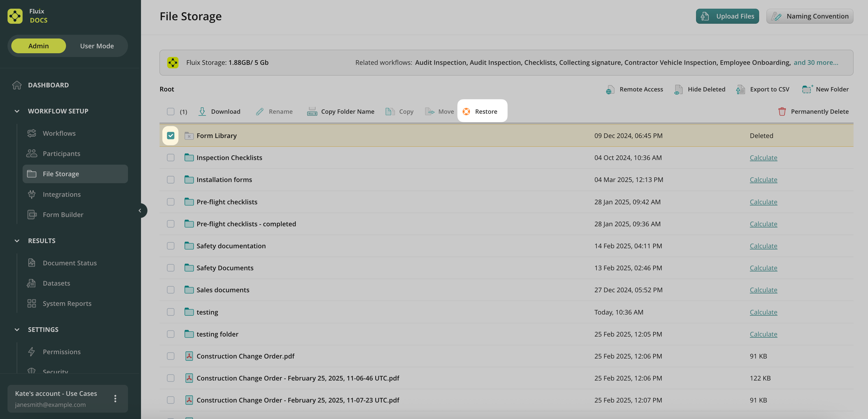Collapse the Results section chevron

click(x=17, y=241)
